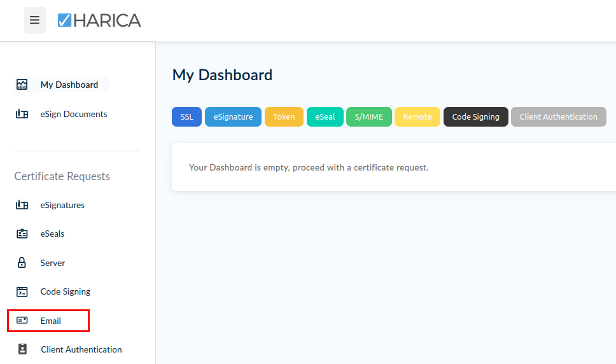Open the Email certificate request page
This screenshot has height=364, width=616.
[51, 321]
